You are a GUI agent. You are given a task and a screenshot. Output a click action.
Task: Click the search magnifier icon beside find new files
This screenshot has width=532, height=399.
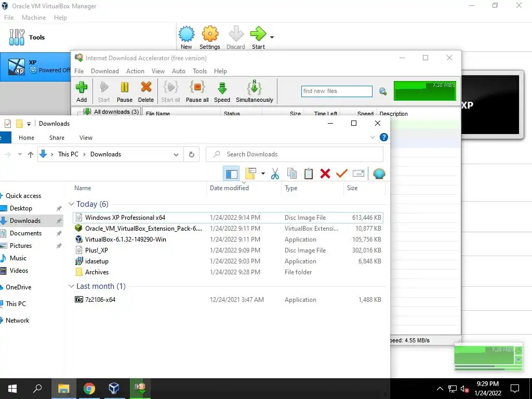(x=383, y=91)
